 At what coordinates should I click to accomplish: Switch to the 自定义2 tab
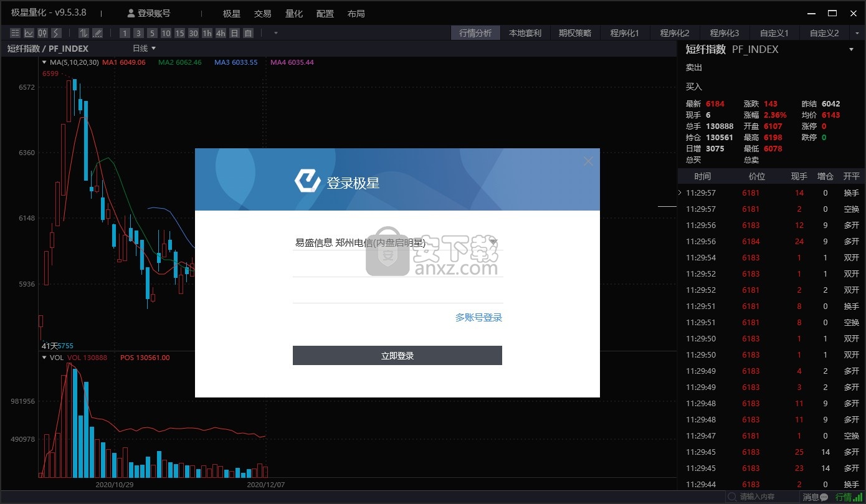click(x=824, y=33)
